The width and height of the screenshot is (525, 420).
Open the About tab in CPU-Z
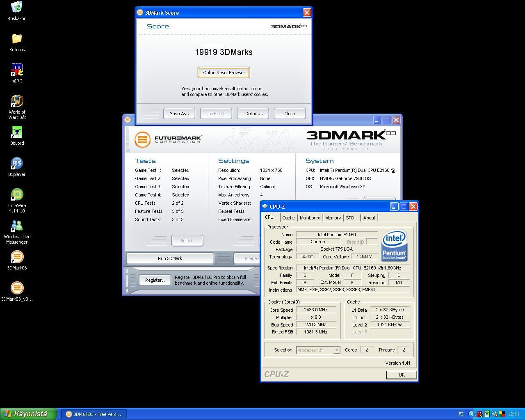[x=369, y=218]
